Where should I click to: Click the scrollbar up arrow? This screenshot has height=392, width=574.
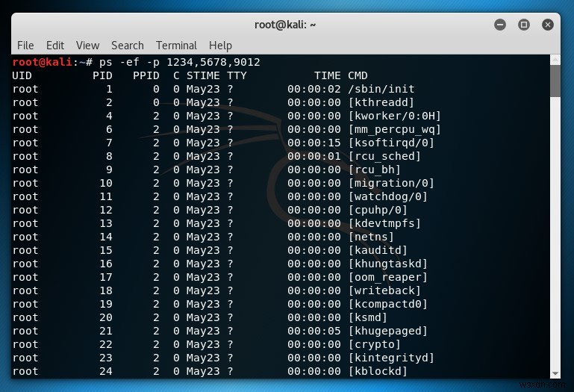[x=555, y=59]
